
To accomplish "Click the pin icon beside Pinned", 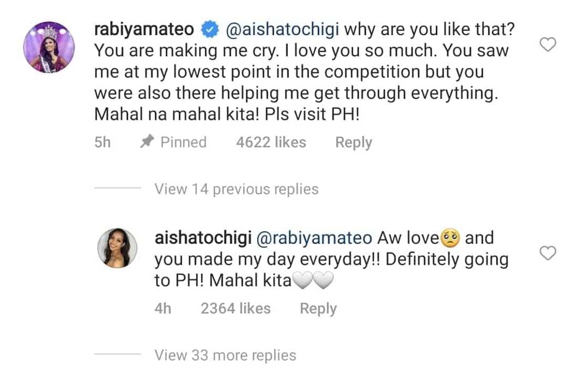I will [146, 142].
